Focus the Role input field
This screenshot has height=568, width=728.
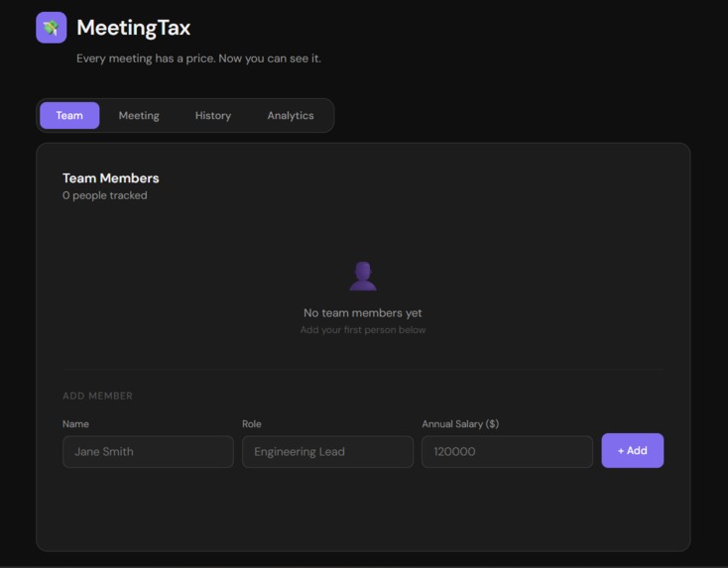(327, 451)
